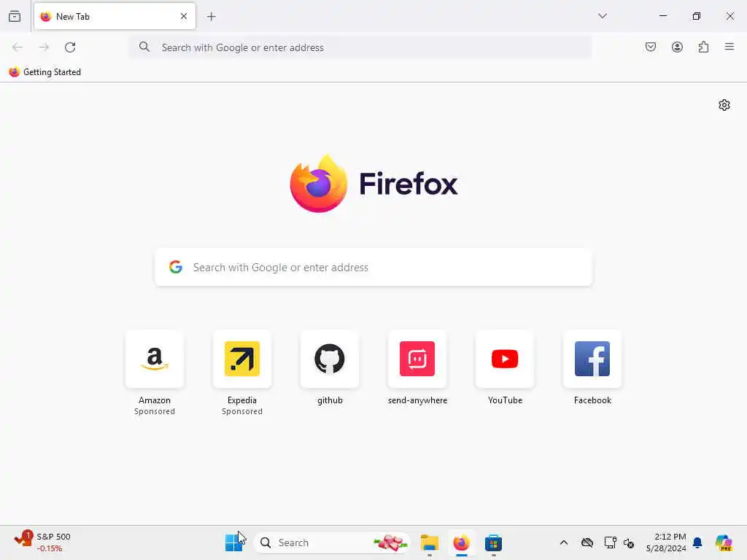The height and width of the screenshot is (560, 747).
Task: Launch Copilot preview from taskbar
Action: 724,542
